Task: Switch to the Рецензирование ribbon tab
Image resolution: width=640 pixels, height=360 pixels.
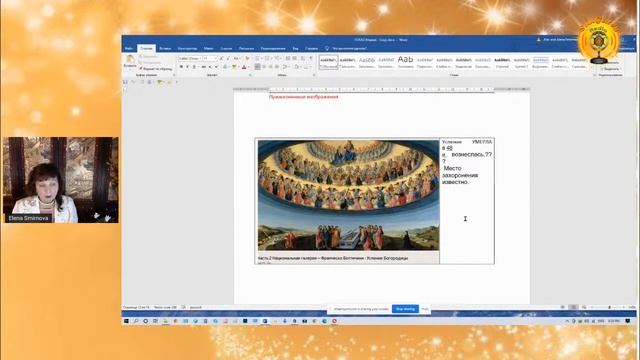Action: (273, 48)
